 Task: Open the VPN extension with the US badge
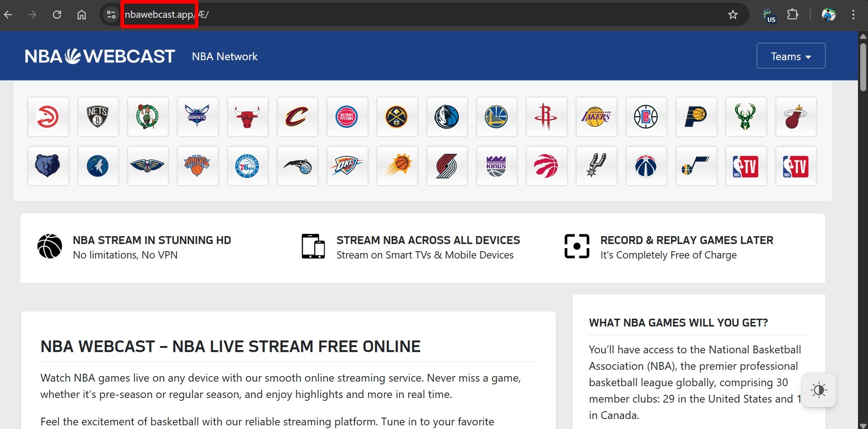click(x=769, y=15)
